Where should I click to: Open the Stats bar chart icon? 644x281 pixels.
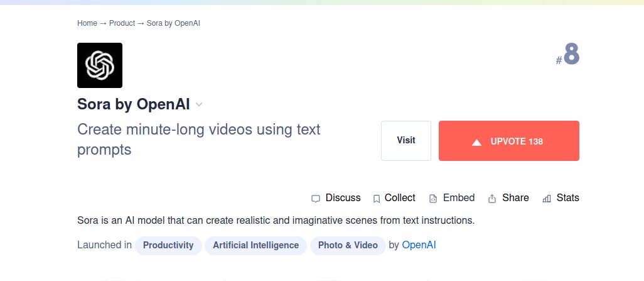(546, 199)
